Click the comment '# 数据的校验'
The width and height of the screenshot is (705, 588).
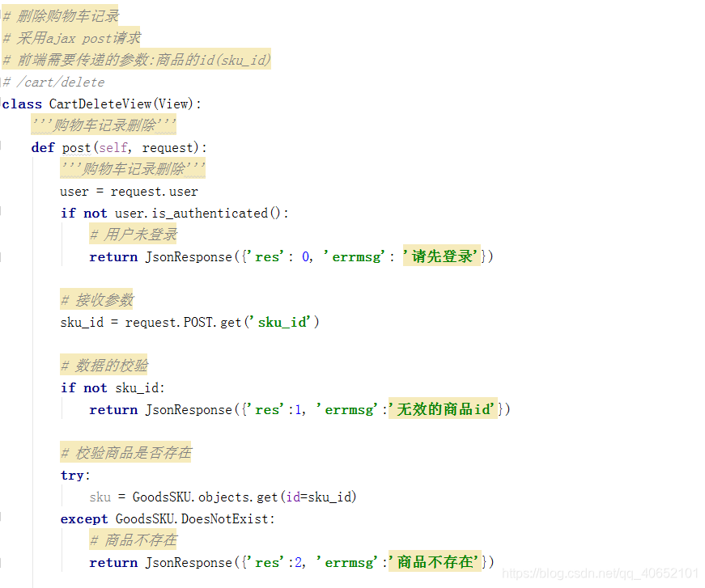104,366
